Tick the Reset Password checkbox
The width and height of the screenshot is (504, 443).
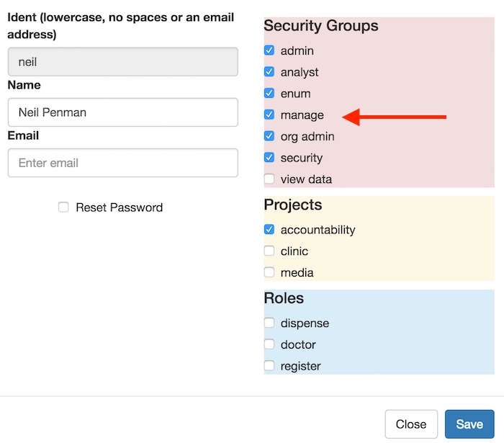63,207
